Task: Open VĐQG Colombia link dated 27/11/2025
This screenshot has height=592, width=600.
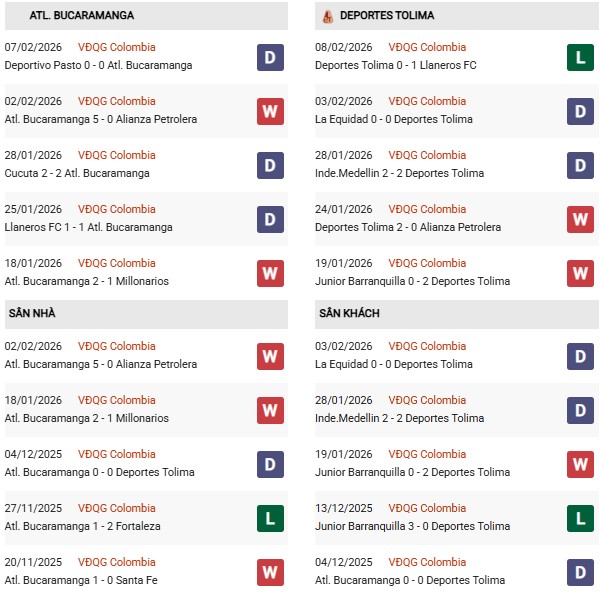Action: [x=117, y=508]
